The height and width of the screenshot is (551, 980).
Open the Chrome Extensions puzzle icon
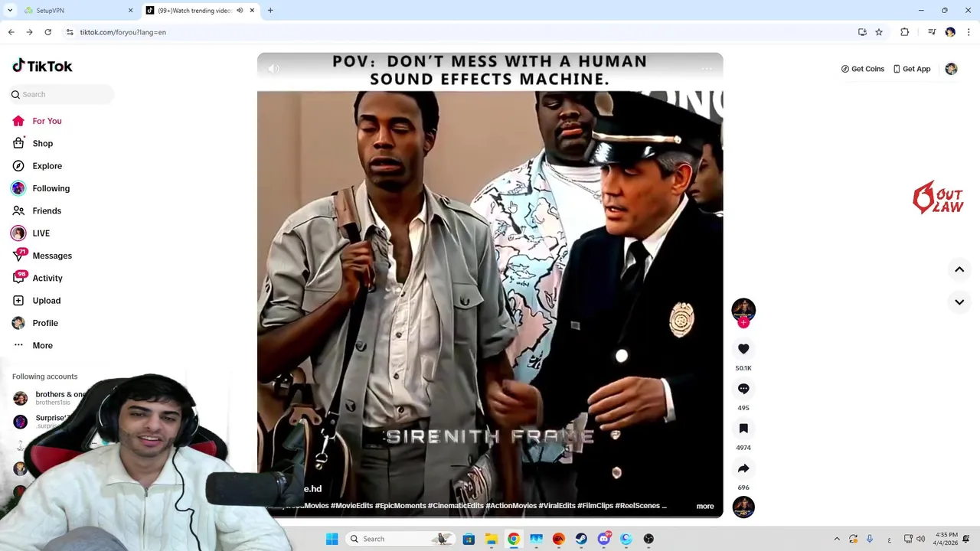(905, 32)
